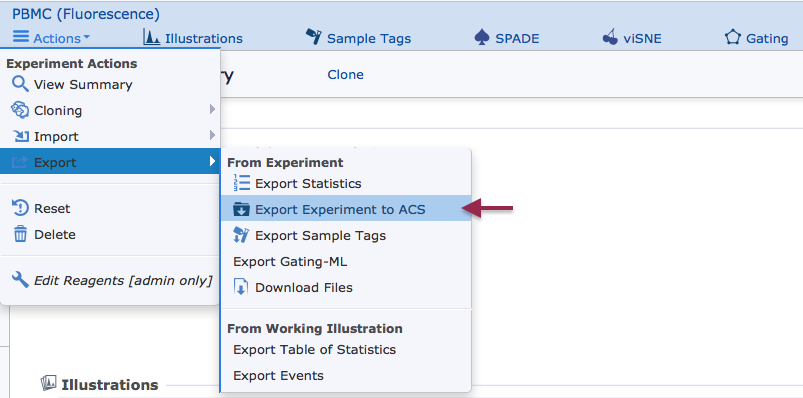Click the Gating pentagon icon
The height and width of the screenshot is (398, 803).
(x=733, y=37)
